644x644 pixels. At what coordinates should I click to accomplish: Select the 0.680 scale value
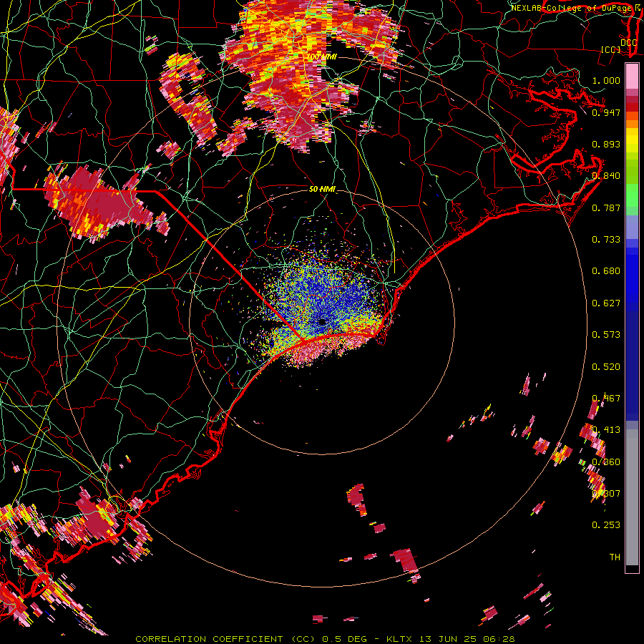(x=606, y=271)
